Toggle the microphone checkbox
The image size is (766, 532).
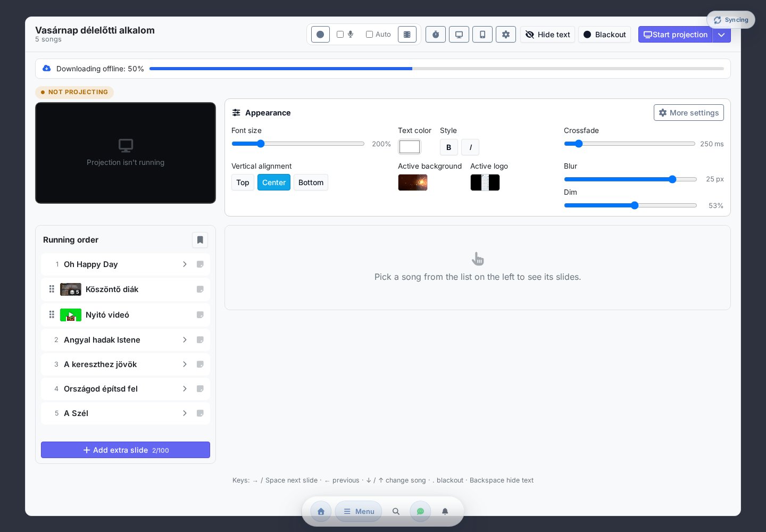coord(340,35)
